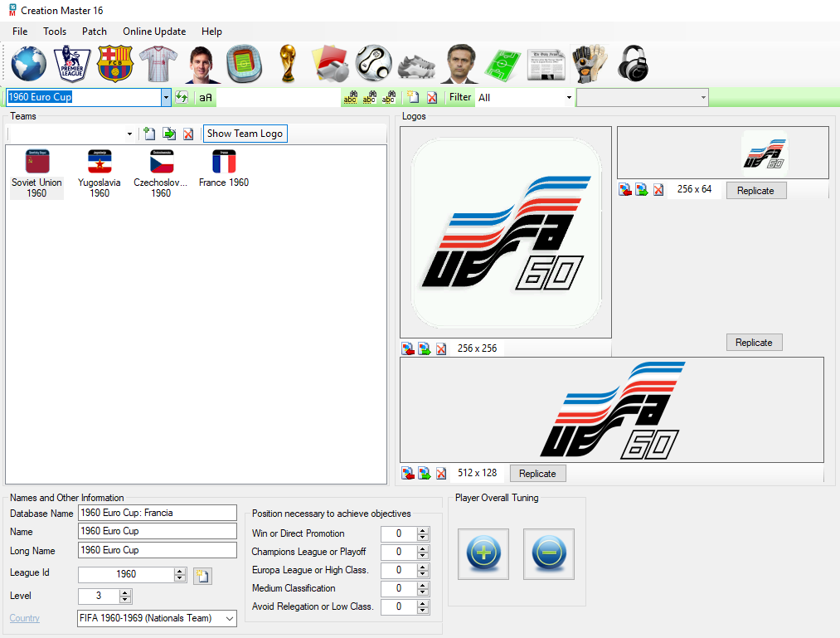The width and height of the screenshot is (840, 638).
Task: Open the Tools menu
Action: [55, 32]
